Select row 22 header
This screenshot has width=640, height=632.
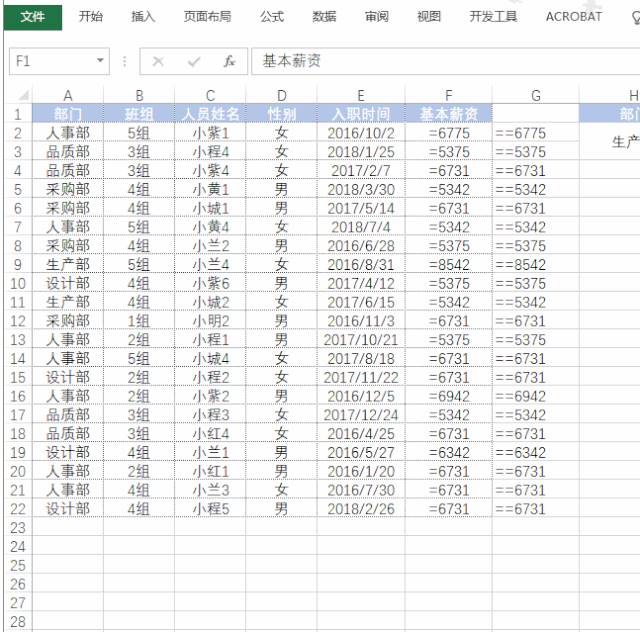(18, 509)
